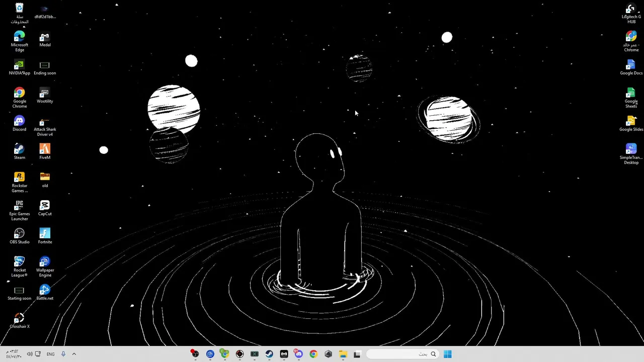The image size is (644, 362).
Task: Open the Ending soon desktop file
Action: [45, 68]
